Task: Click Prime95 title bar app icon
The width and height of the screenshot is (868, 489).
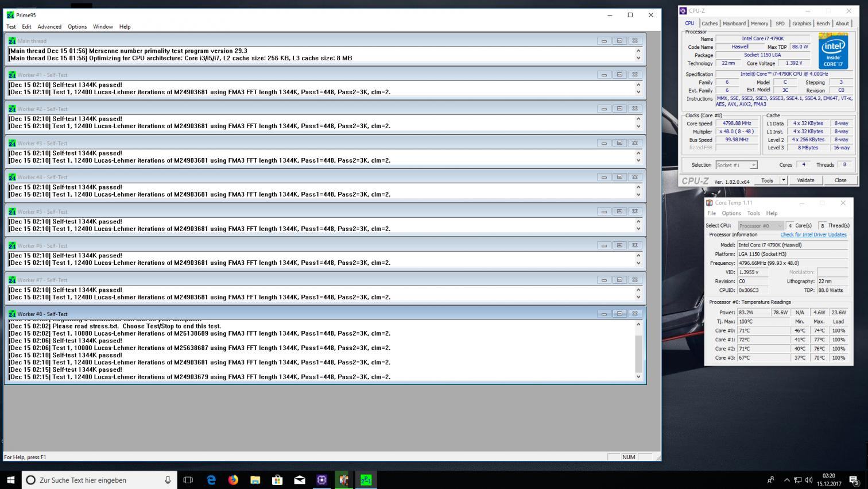Action: [x=10, y=15]
